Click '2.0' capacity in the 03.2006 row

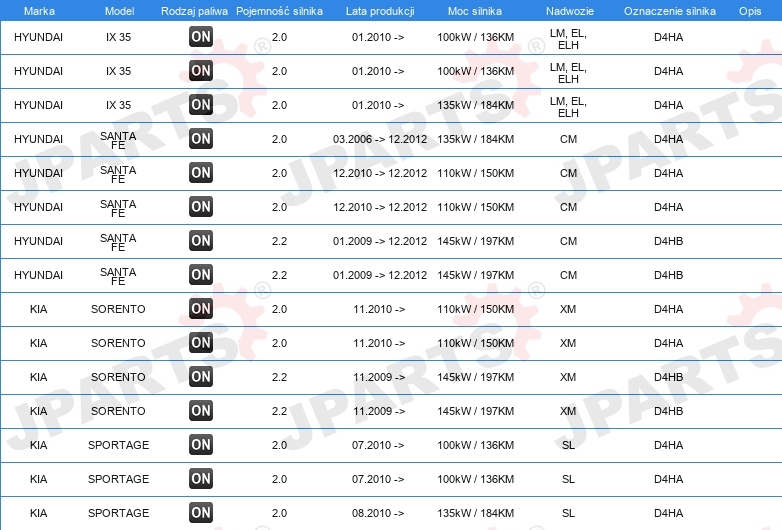(279, 139)
